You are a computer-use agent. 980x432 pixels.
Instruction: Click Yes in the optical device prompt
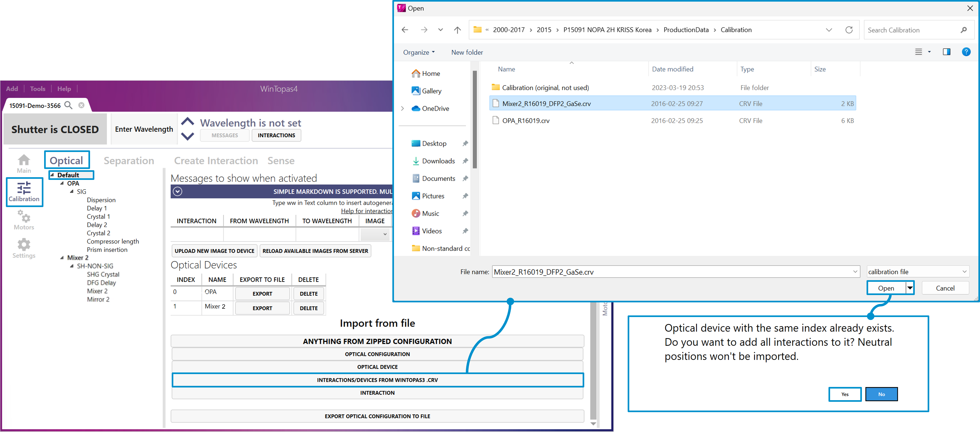coord(845,394)
